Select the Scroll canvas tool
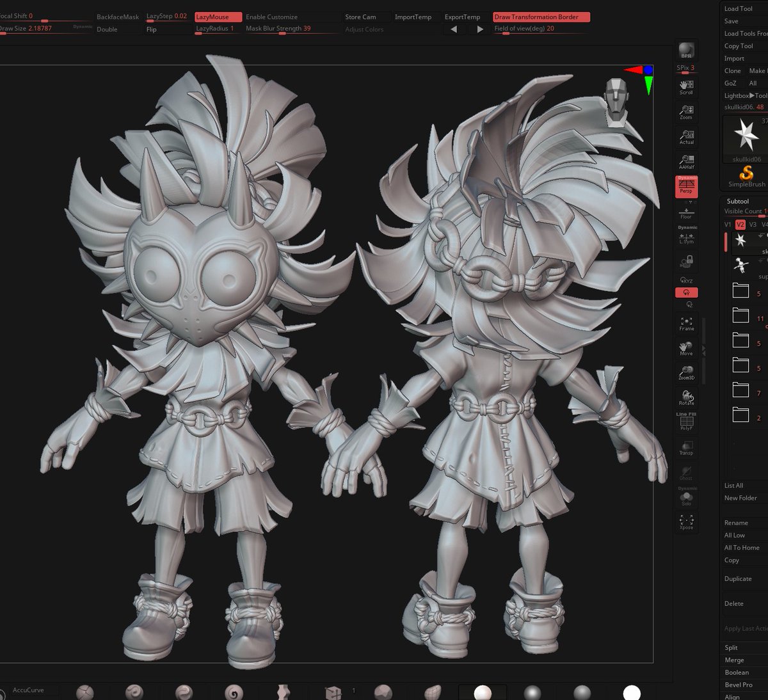The height and width of the screenshot is (700, 768). click(686, 87)
